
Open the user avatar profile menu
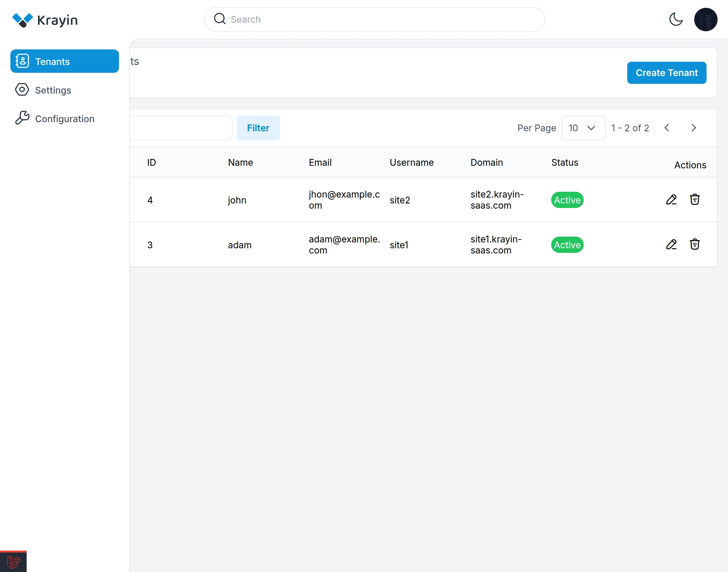point(705,19)
